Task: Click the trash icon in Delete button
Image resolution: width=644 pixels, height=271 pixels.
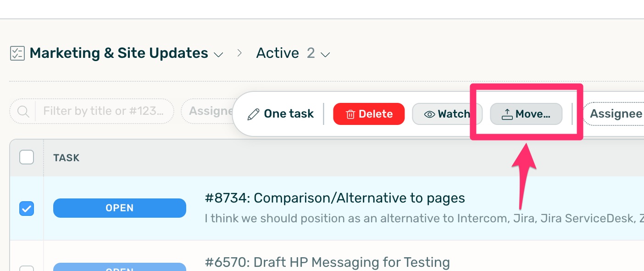Action: (350, 114)
